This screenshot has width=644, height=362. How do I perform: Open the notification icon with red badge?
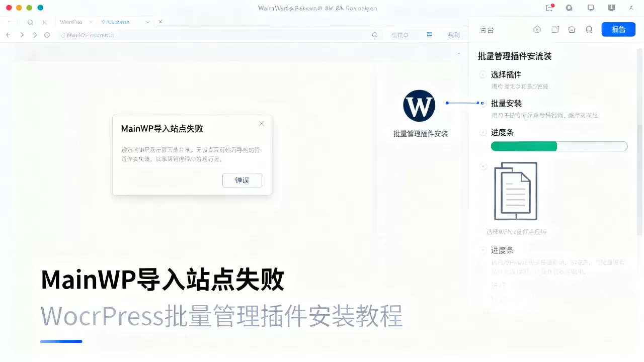549,8
